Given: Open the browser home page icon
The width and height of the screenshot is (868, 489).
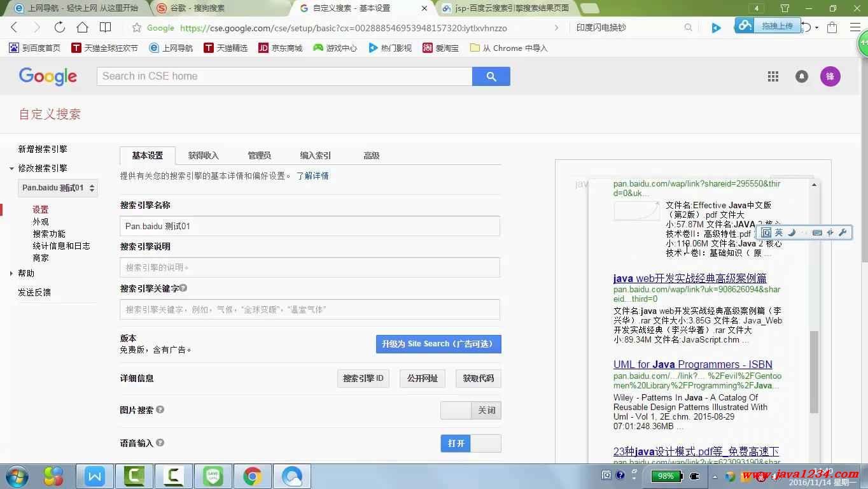Looking at the screenshot, I should [82, 27].
